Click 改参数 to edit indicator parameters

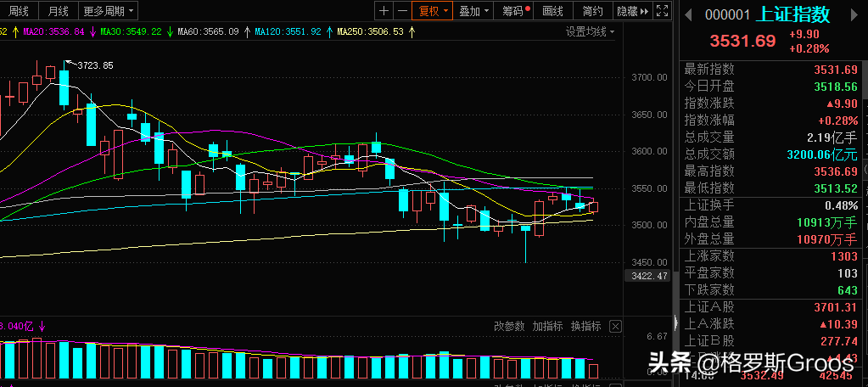[x=511, y=326]
